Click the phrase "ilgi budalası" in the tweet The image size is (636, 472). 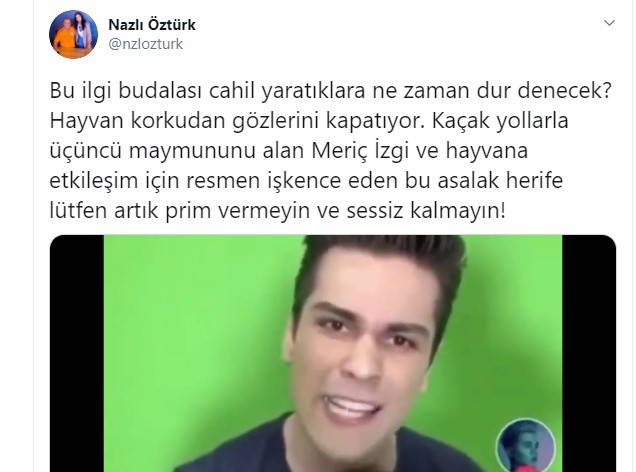coord(139,91)
